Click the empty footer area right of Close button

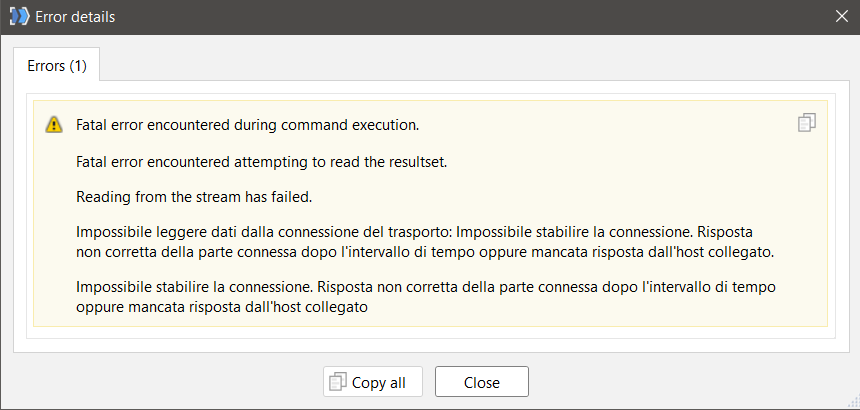[690, 382]
